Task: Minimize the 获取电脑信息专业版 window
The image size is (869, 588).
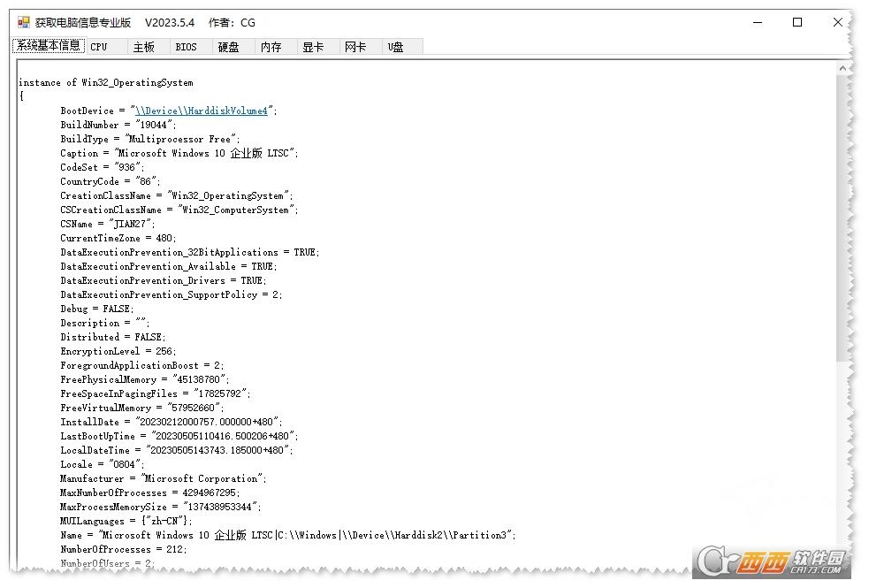Action: pos(758,22)
